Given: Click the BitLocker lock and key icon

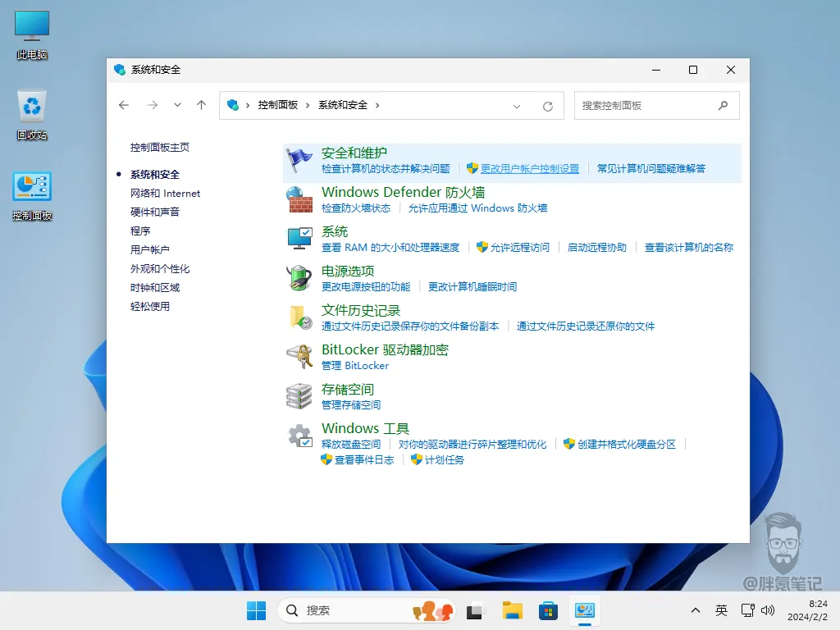Looking at the screenshot, I should (x=299, y=356).
